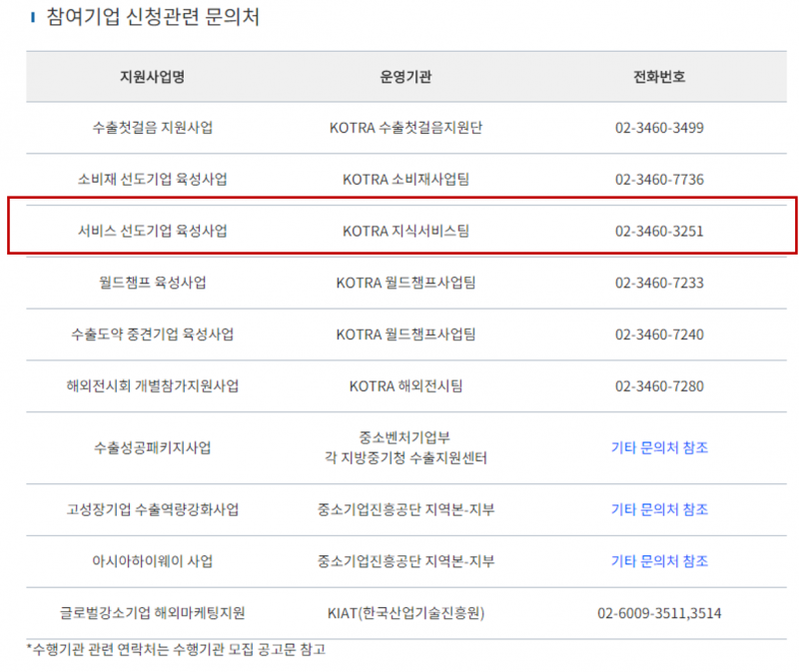799x672 pixels.
Task: Select '월드챔프 육성사업' cell
Action: point(153,283)
